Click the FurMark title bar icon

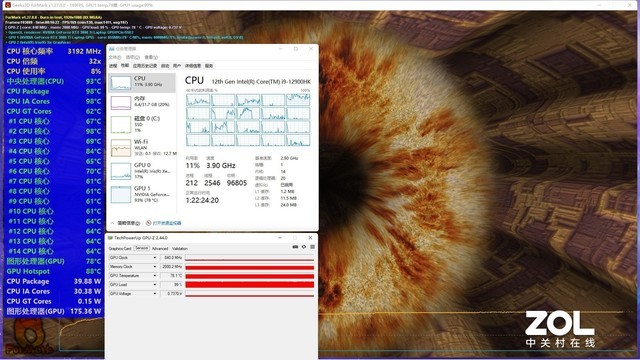tap(7, 5)
